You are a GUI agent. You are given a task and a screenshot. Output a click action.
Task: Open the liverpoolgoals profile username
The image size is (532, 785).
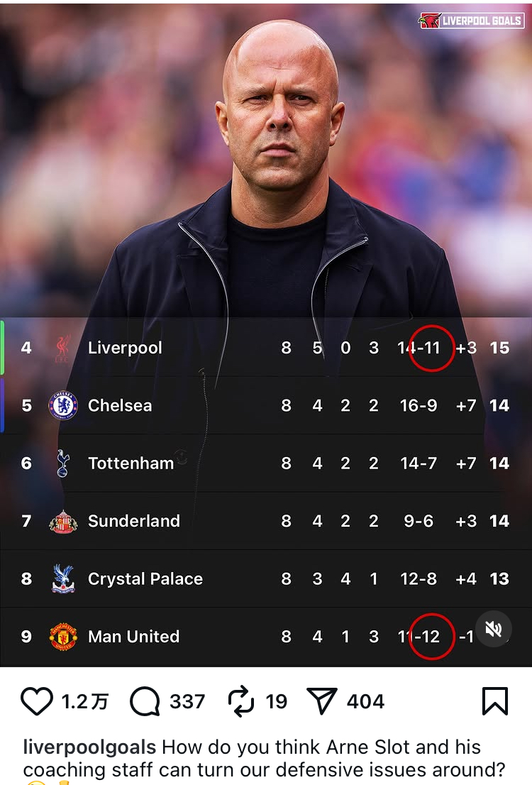tap(89, 747)
